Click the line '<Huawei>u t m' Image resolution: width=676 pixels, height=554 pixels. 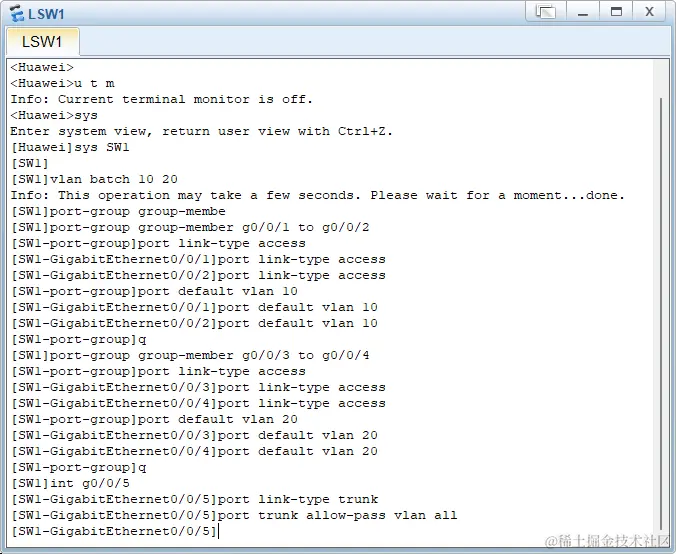click(63, 83)
